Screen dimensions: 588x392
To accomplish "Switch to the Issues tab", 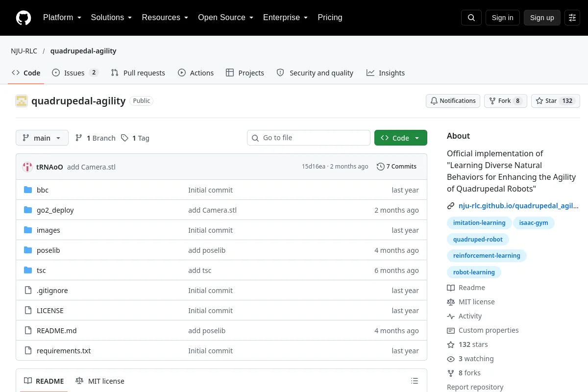I will (x=75, y=73).
